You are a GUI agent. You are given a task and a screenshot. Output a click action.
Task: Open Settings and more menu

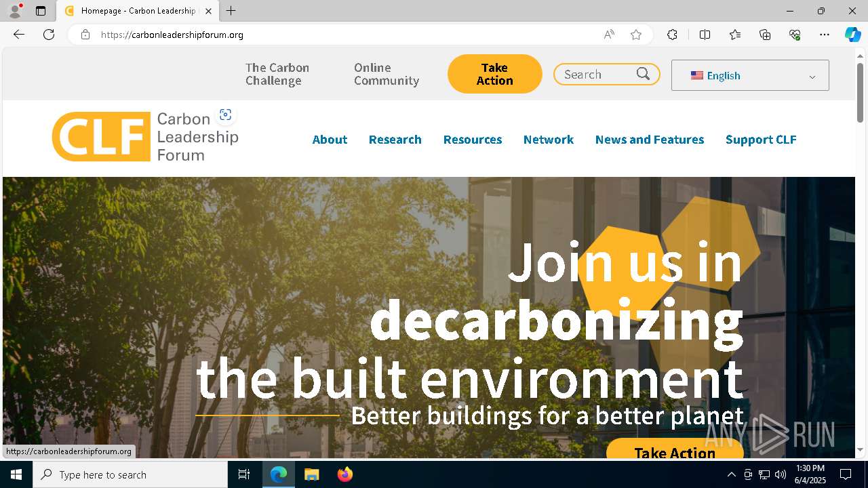825,35
